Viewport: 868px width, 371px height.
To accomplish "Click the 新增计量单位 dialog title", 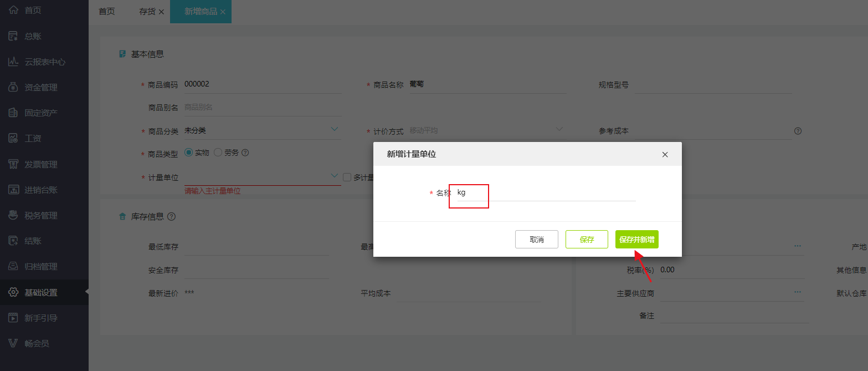I will click(412, 154).
